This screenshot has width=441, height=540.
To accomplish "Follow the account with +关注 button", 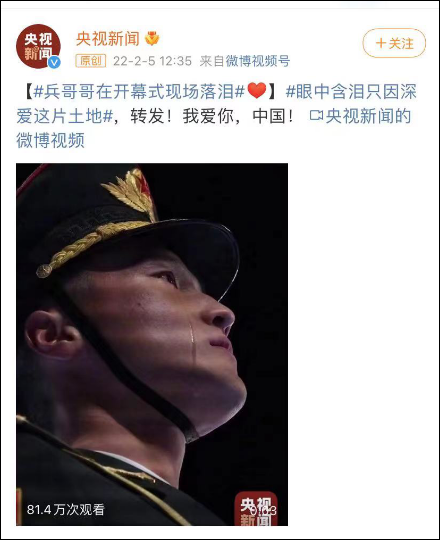I will tap(394, 43).
